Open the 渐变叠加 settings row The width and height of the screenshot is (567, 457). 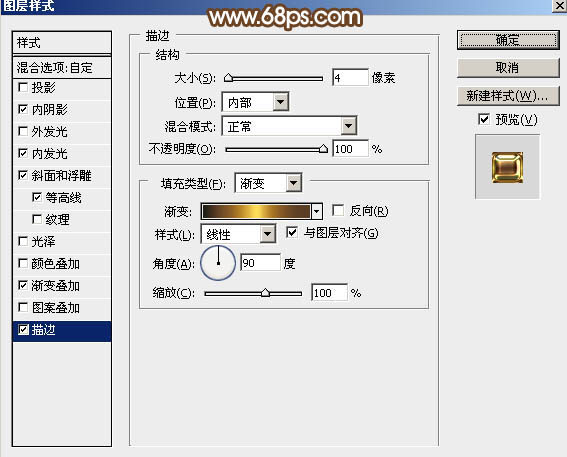click(x=62, y=286)
